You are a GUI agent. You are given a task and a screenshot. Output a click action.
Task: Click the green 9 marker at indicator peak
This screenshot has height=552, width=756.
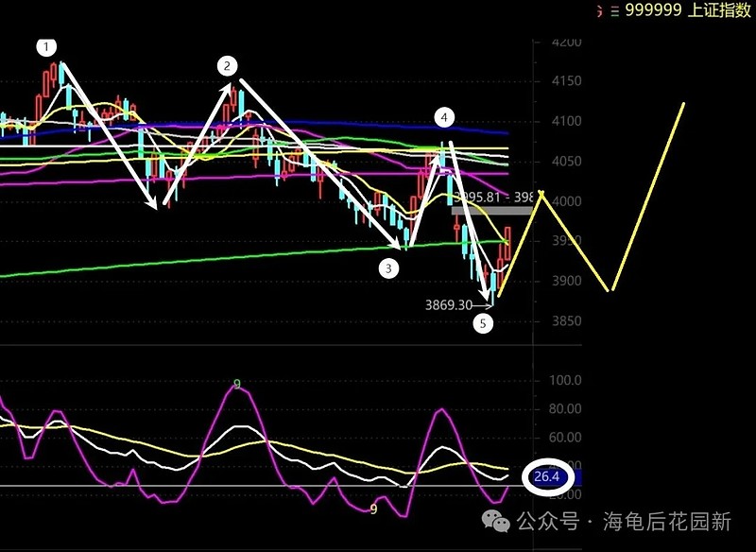237,385
